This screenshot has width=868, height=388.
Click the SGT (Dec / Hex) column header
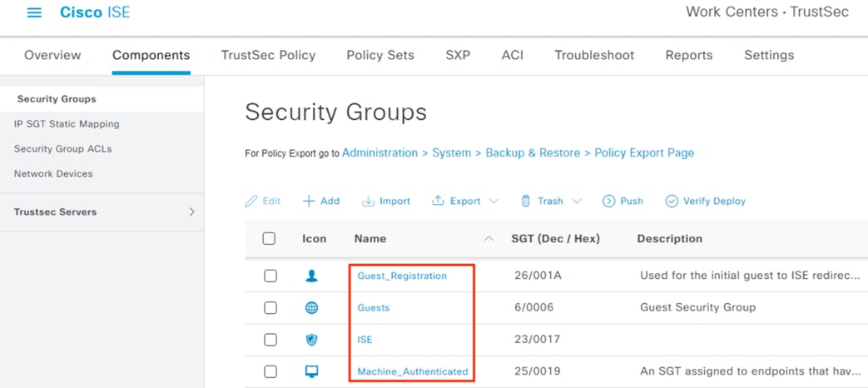pyautogui.click(x=556, y=239)
